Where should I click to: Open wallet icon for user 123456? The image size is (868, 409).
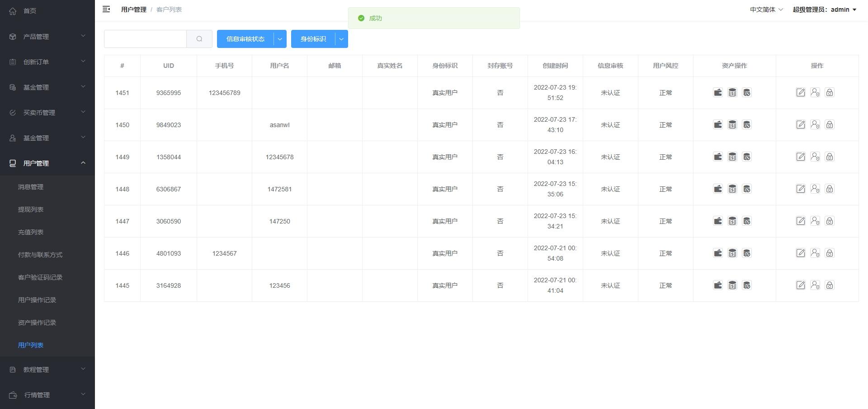718,285
